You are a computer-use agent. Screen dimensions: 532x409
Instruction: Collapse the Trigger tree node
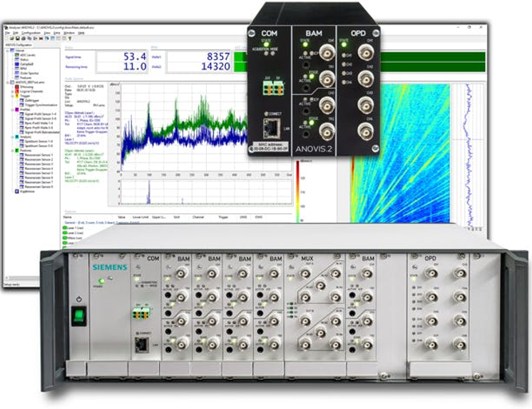coord(13,96)
